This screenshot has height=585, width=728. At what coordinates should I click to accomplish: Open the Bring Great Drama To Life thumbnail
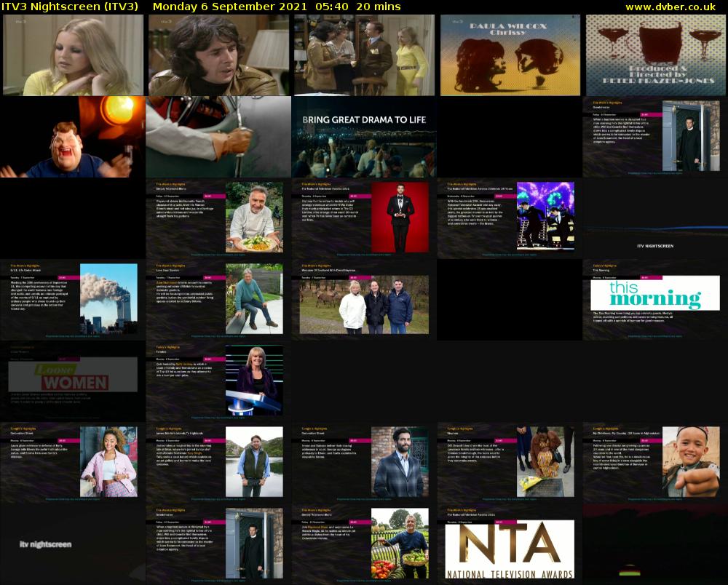tap(364, 137)
